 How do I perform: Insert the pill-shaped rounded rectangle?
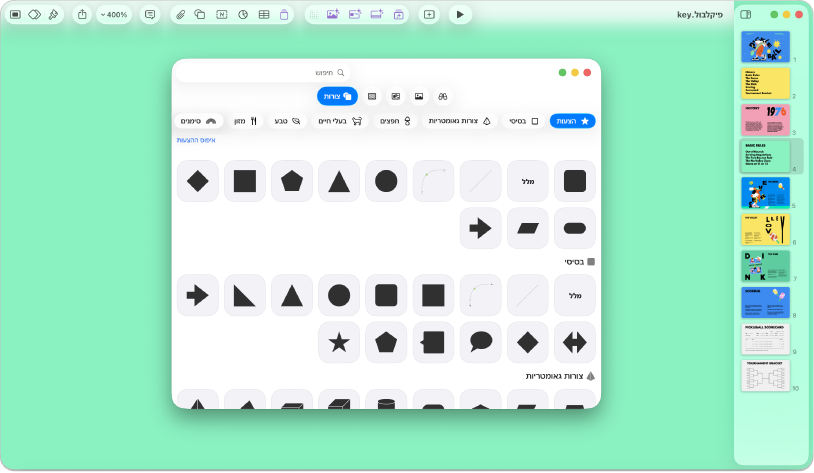[575, 228]
